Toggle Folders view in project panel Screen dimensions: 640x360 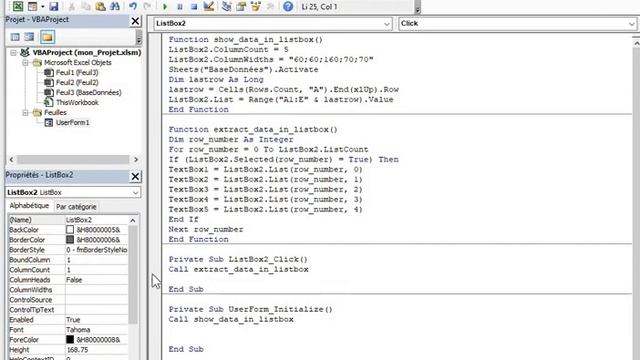tap(47, 37)
